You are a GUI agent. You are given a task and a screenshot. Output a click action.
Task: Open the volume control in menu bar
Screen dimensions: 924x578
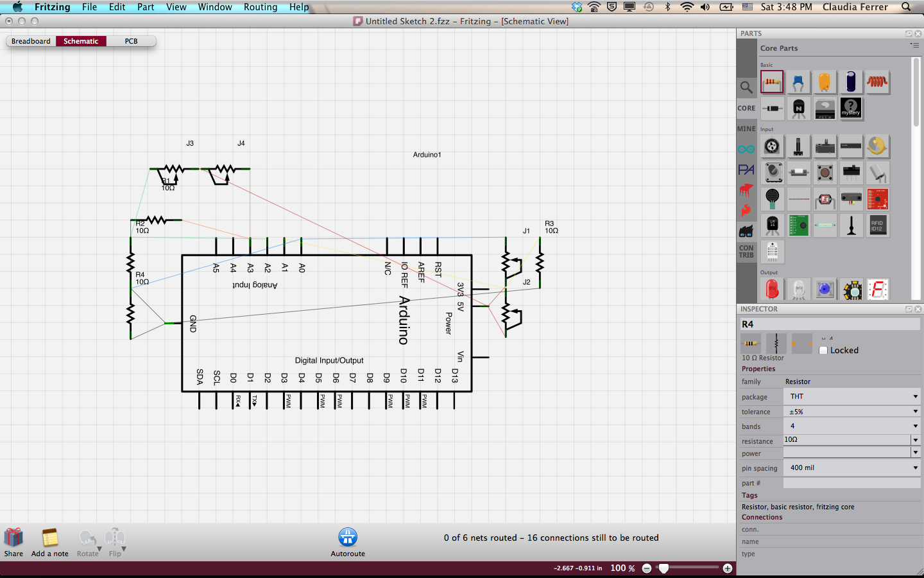(x=705, y=7)
